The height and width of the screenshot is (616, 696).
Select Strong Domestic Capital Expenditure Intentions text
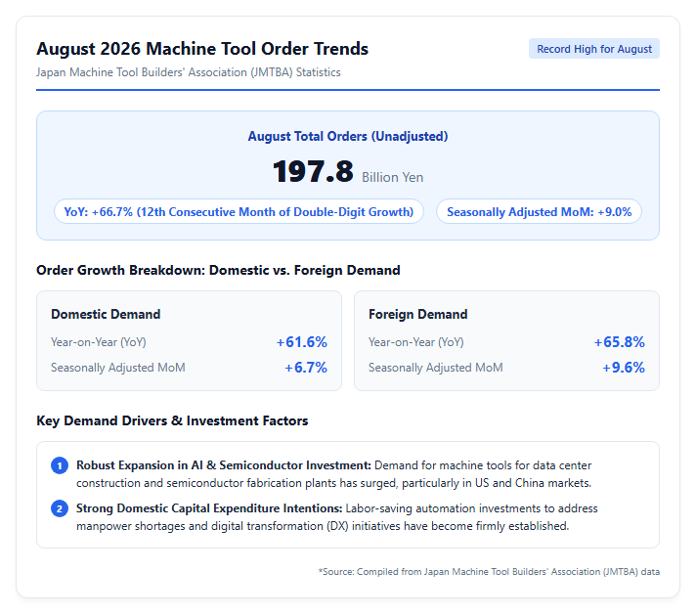[209, 508]
